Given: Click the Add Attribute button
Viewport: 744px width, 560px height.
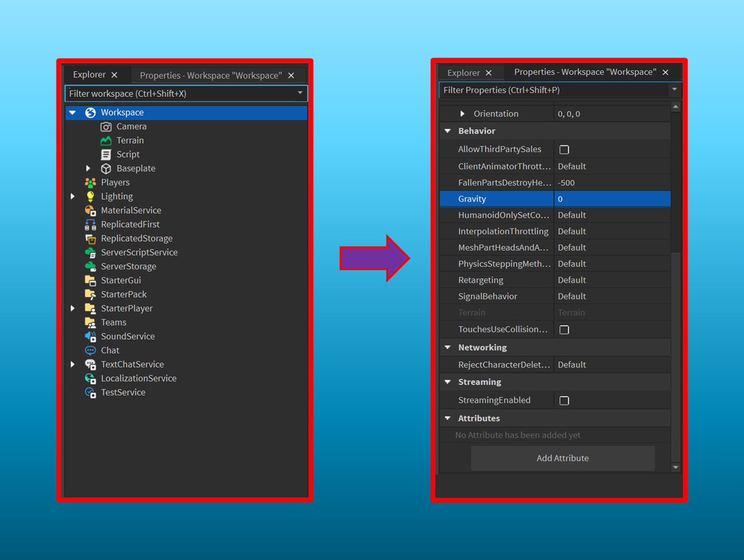Looking at the screenshot, I should pos(563,458).
